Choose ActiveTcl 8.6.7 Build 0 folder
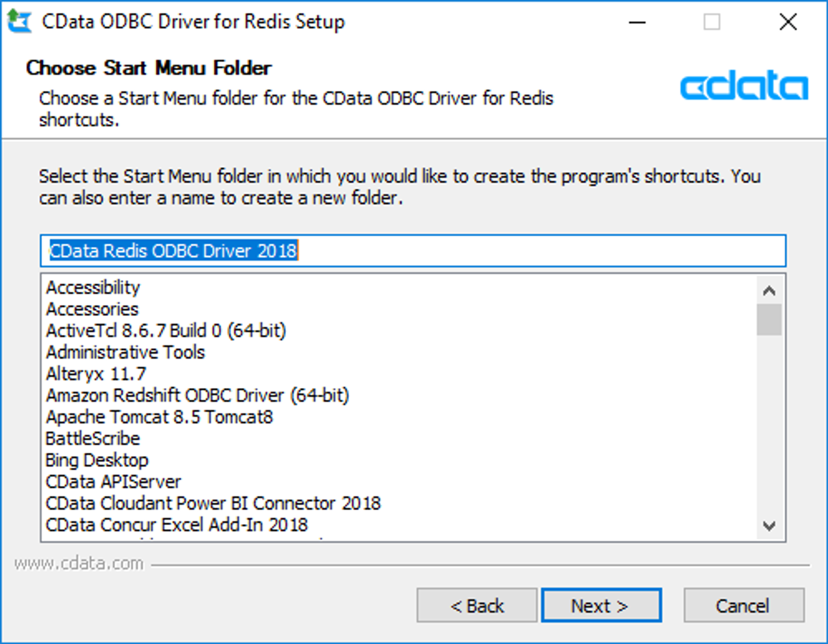This screenshot has height=644, width=828. 166,330
